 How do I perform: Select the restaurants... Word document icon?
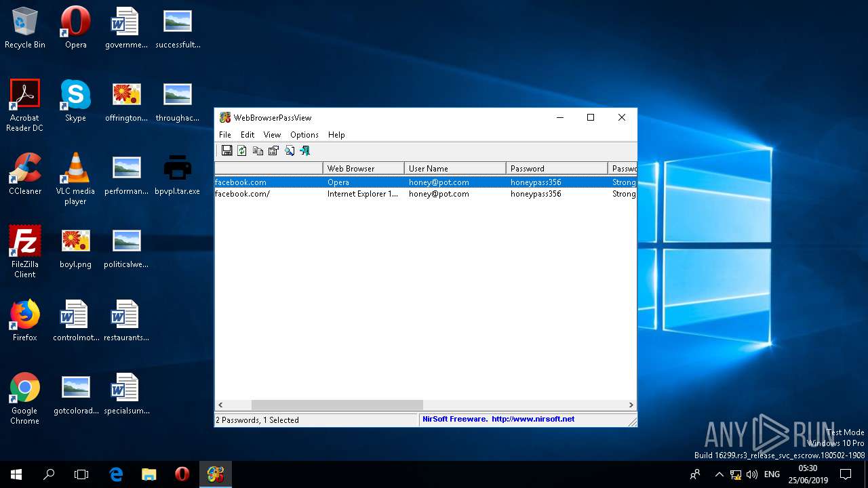(x=126, y=321)
